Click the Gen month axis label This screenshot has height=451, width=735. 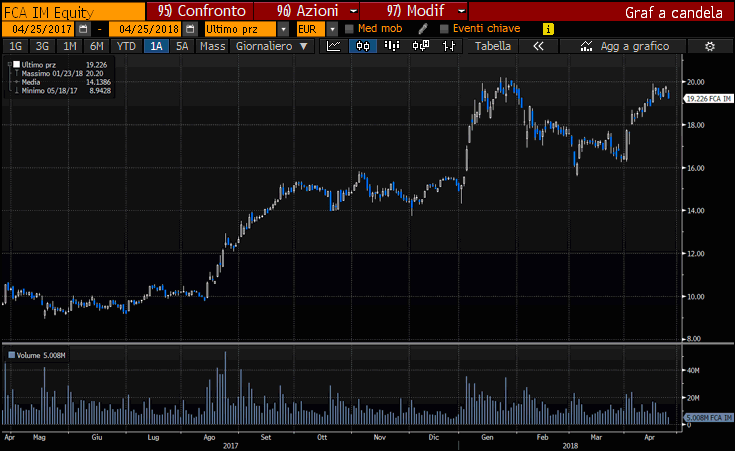[x=487, y=437]
